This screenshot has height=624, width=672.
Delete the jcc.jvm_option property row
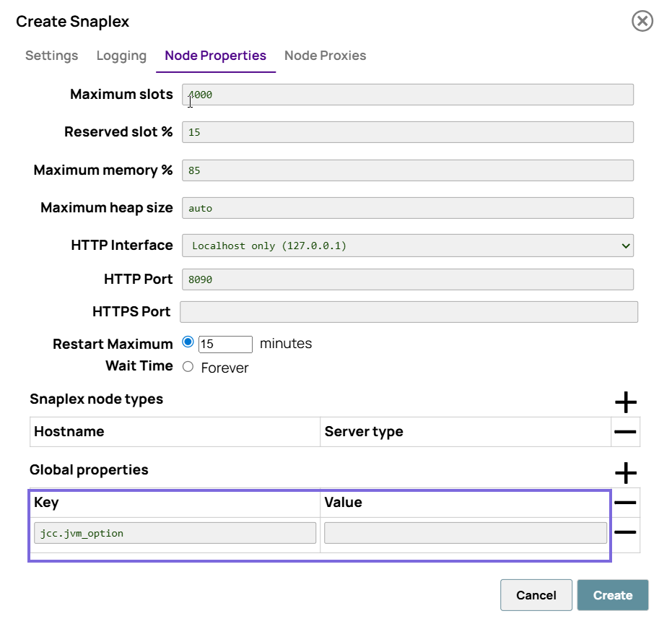click(625, 533)
